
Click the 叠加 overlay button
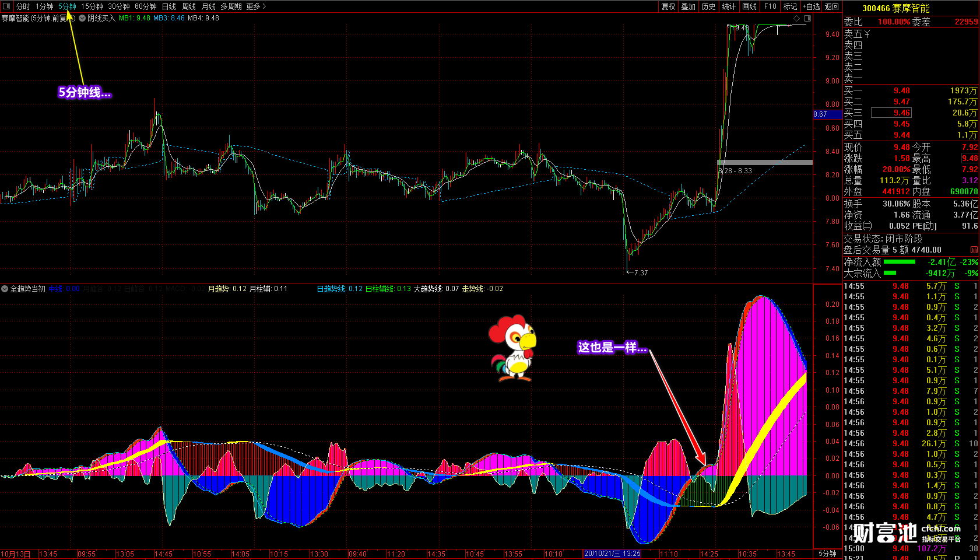[x=689, y=6]
